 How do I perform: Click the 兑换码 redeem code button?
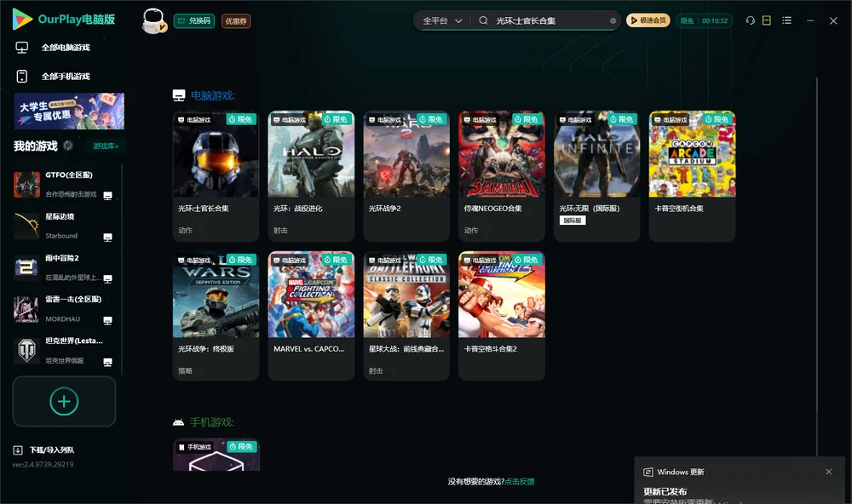[x=194, y=21]
